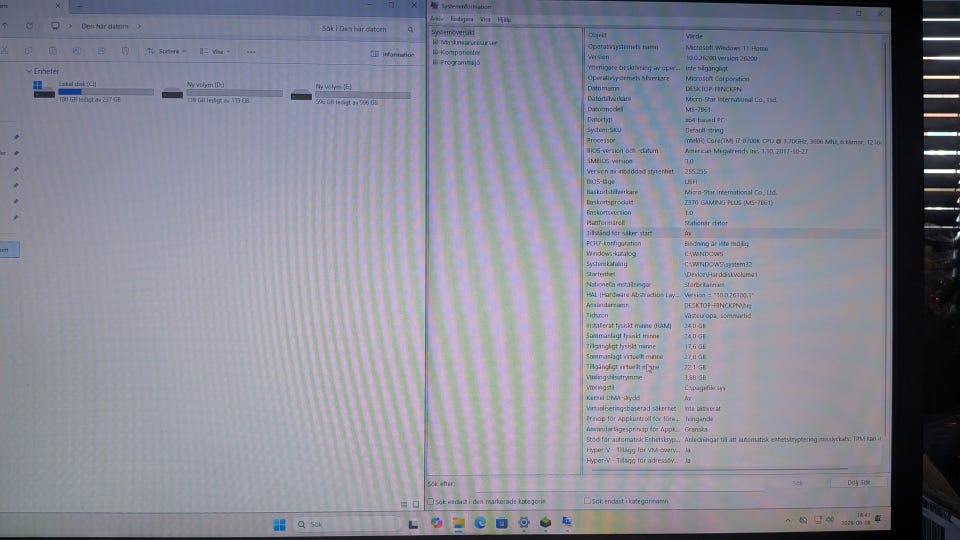Toggle the Information pane button
Screen dimensions: 960x540
pyautogui.click(x=392, y=54)
